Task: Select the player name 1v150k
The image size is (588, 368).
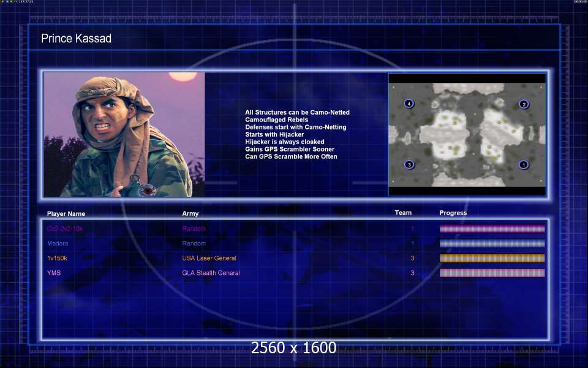Action: tap(58, 258)
